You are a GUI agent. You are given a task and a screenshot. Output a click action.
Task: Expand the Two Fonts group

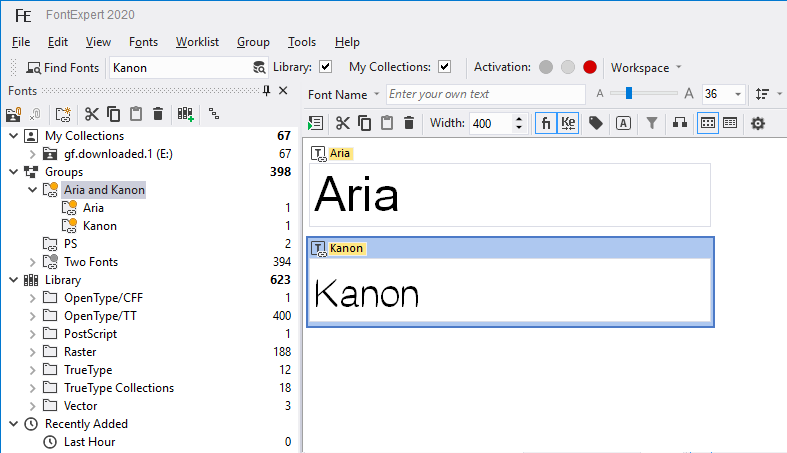(x=33, y=262)
